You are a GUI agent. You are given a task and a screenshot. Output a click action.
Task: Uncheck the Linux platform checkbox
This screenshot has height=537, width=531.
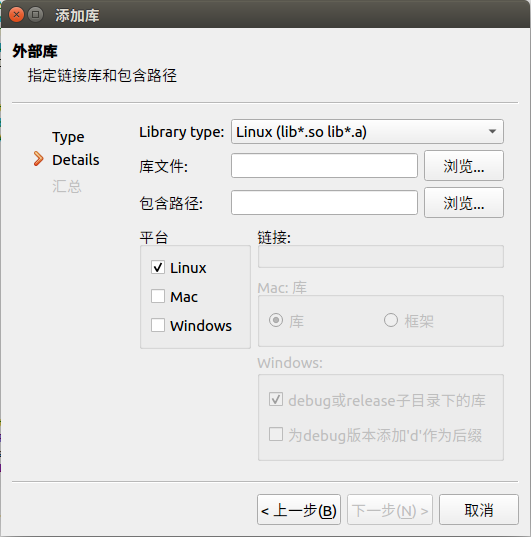158,267
